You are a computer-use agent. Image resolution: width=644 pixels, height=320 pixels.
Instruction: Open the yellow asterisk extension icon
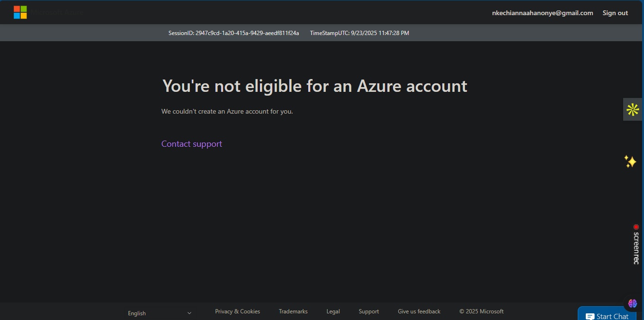[633, 109]
